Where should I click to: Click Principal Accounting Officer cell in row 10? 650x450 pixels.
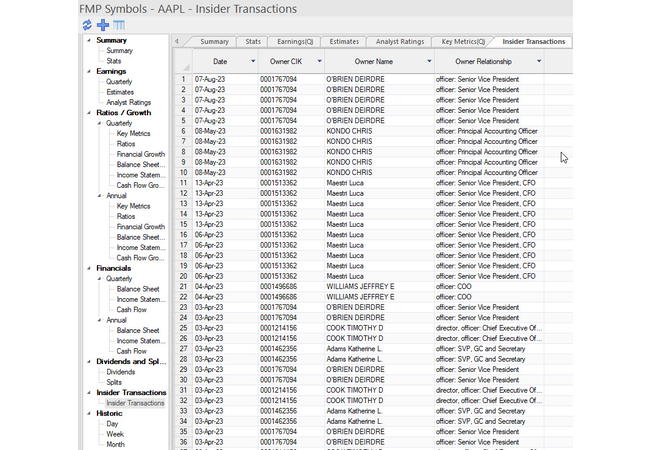[487, 172]
